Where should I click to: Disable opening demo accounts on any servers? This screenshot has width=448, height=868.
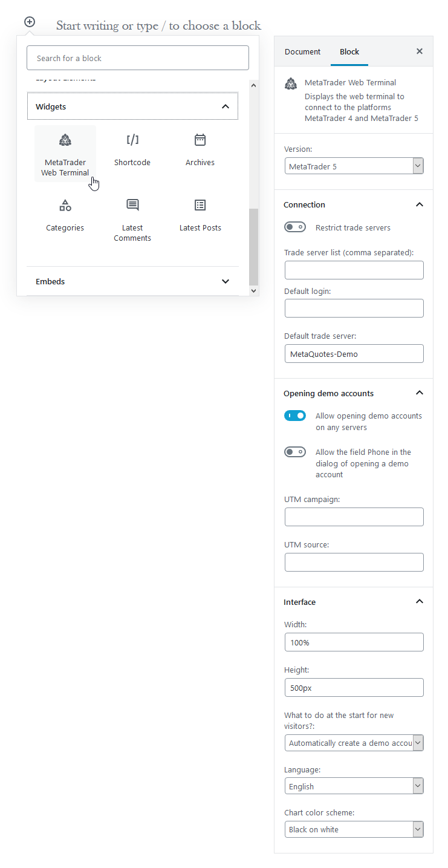[x=295, y=416]
